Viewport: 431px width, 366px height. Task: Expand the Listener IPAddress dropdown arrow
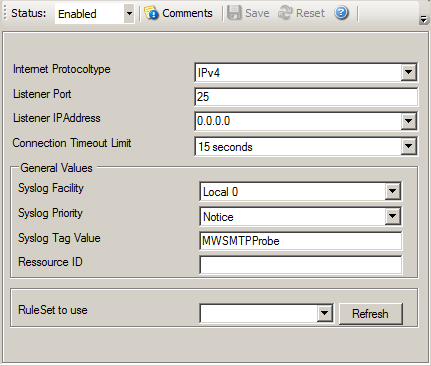pos(409,121)
